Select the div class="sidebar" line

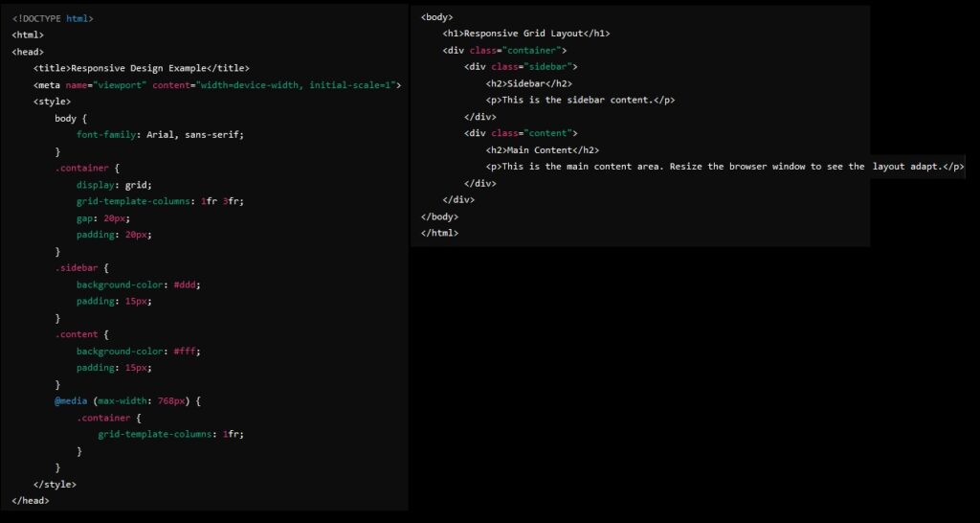click(521, 66)
